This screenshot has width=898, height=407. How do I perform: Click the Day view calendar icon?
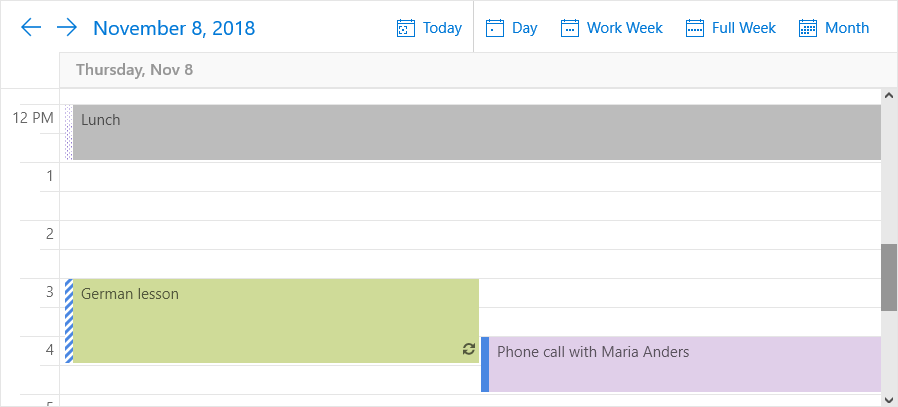coord(495,28)
